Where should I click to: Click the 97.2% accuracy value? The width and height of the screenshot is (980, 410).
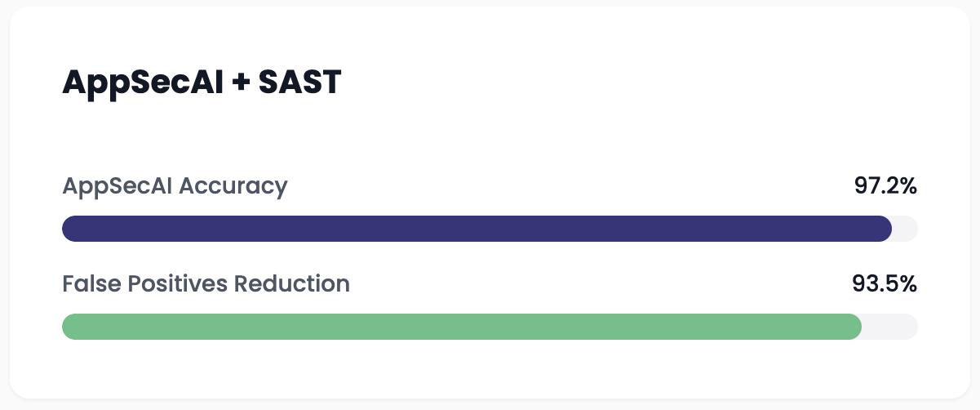point(885,186)
